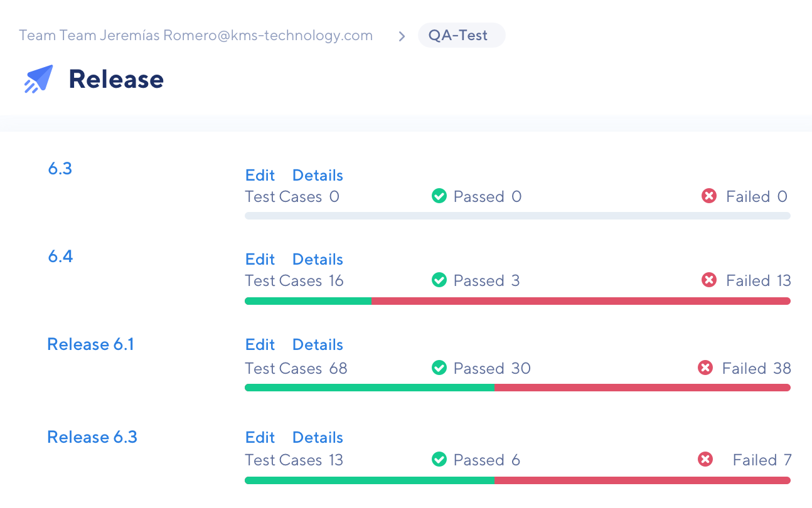Click the Release paper plane icon
812x508 pixels.
(39, 79)
